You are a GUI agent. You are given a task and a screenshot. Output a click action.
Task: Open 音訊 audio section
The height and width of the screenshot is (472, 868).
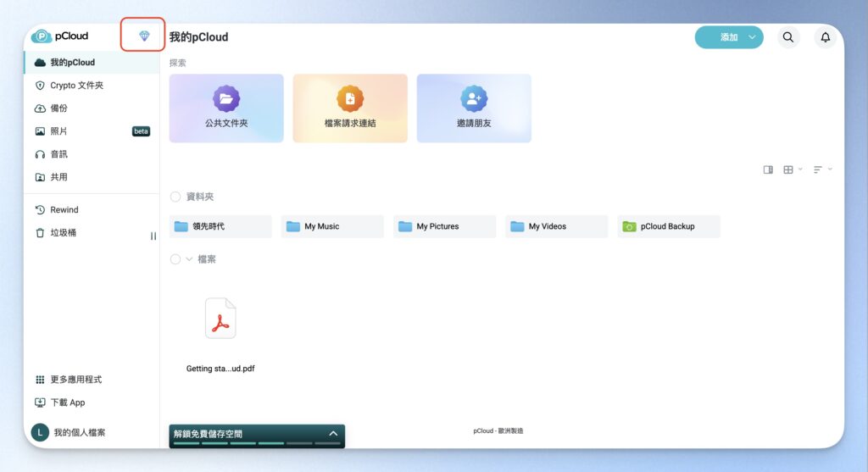pos(92,154)
